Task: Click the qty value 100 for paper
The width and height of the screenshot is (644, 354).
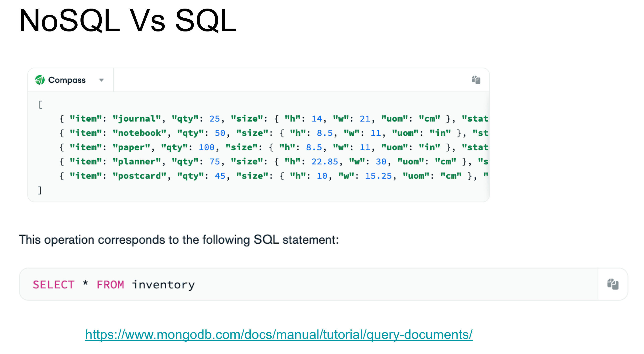Action: [x=206, y=147]
